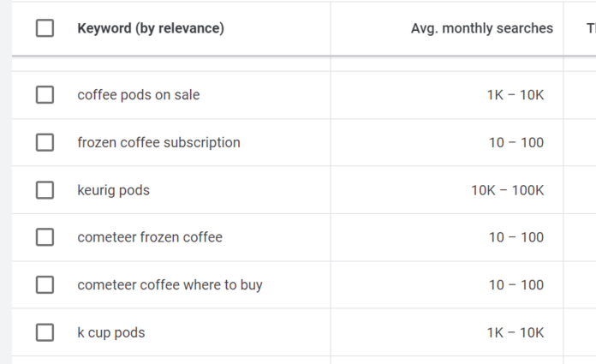Click the 'keurig pods' keyword text

coord(113,190)
